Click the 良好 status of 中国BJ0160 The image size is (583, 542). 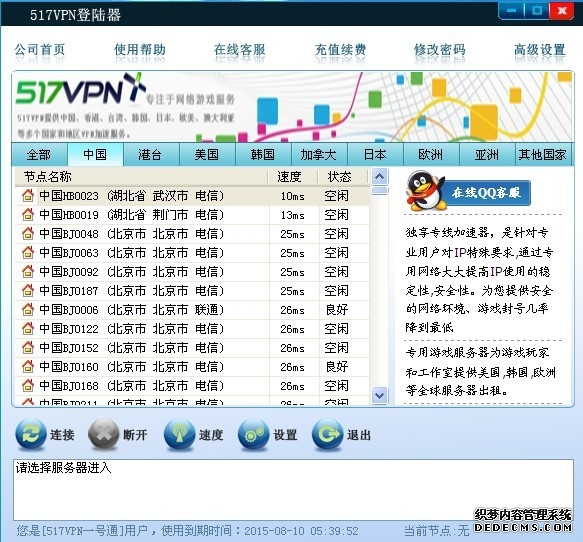tap(336, 367)
